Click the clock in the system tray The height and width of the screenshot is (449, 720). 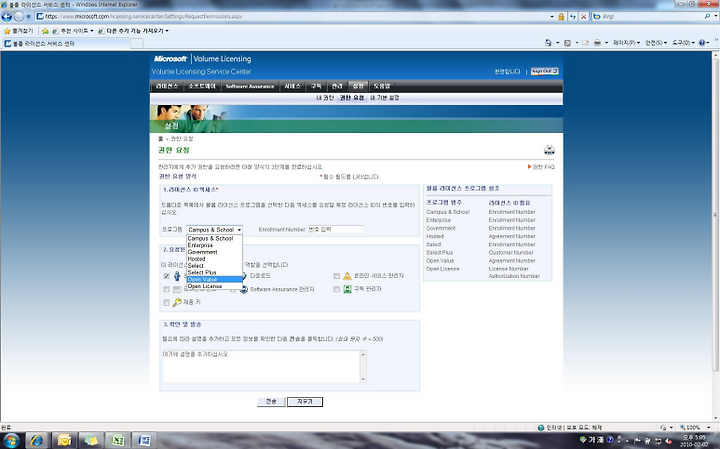694,441
